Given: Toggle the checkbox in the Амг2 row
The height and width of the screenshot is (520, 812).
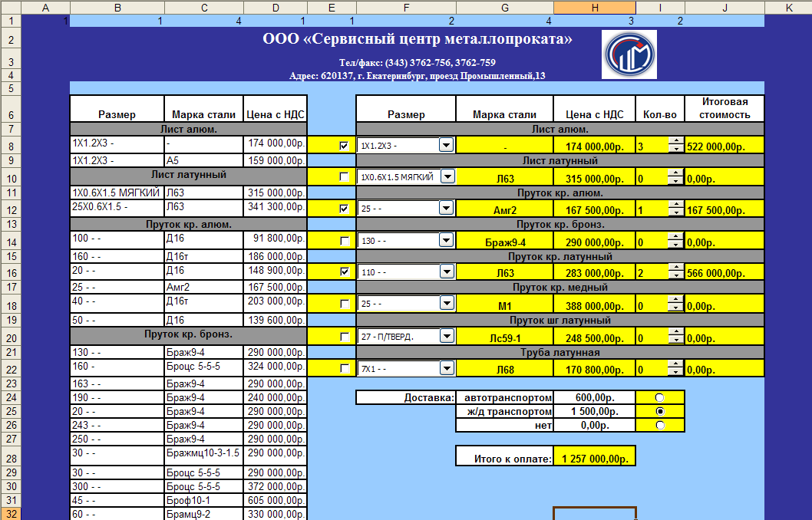Looking at the screenshot, I should click(344, 209).
